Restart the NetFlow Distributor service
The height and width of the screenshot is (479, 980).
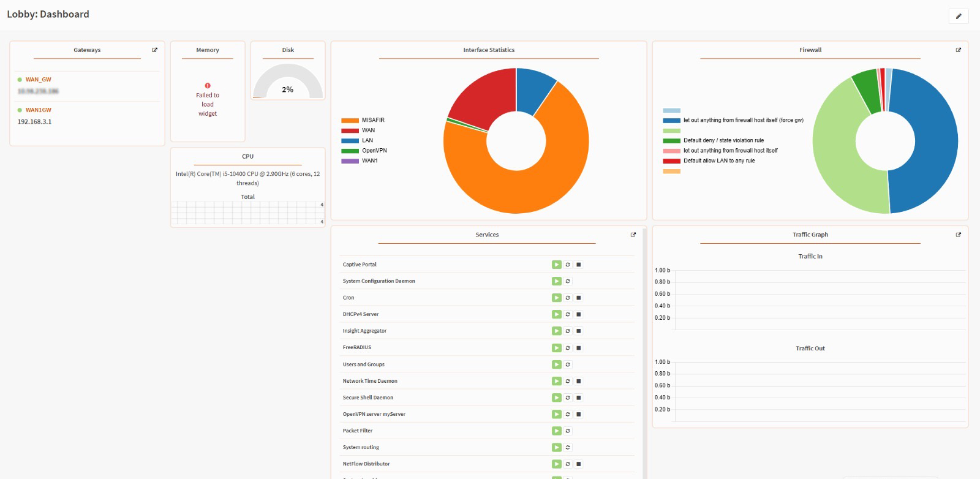[x=568, y=464]
